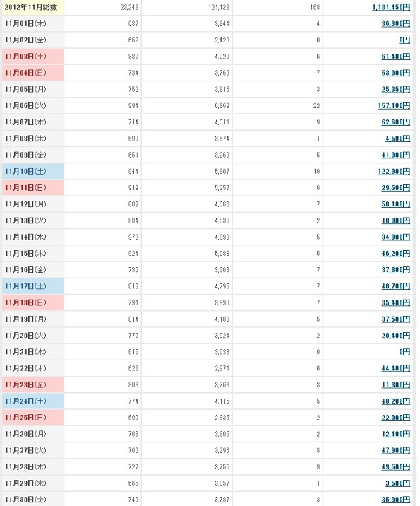Click the 36,300円 link for 11月01日

pyautogui.click(x=396, y=24)
